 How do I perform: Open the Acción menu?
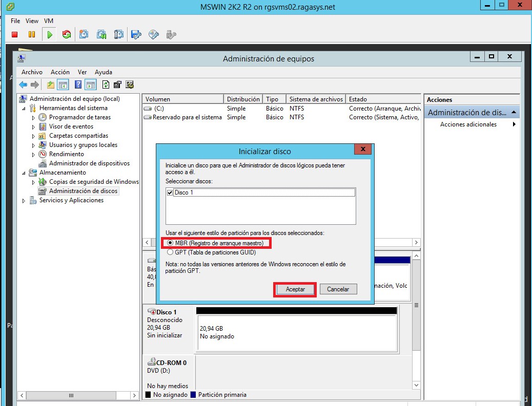tap(60, 72)
